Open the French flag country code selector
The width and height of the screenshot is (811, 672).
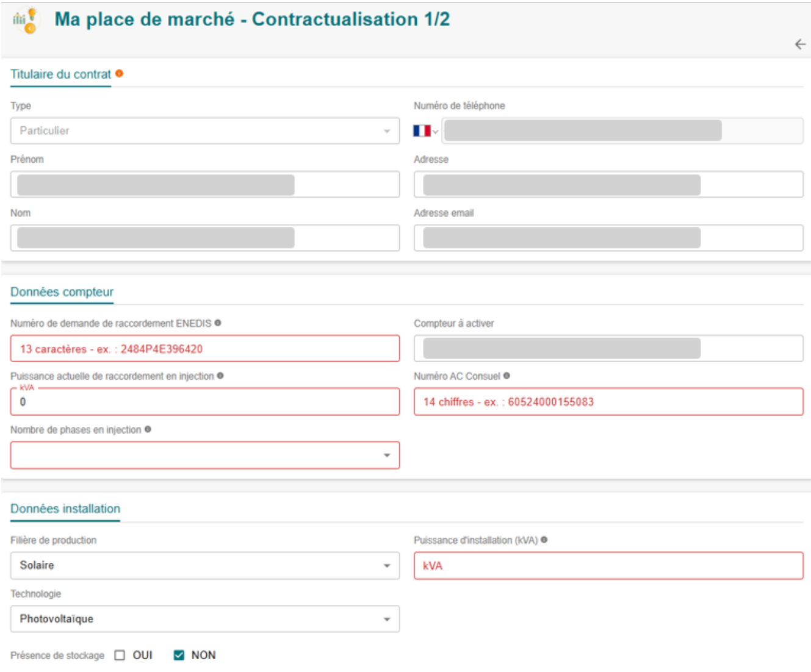pyautogui.click(x=425, y=131)
